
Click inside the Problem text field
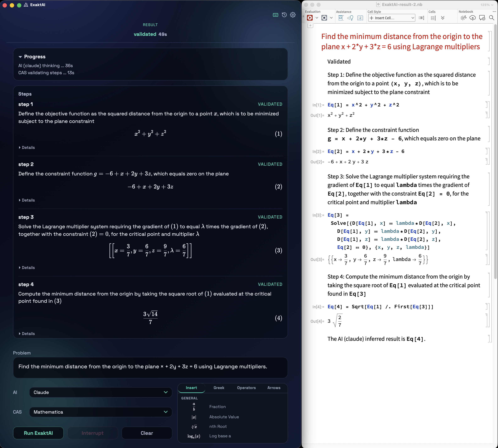point(150,368)
